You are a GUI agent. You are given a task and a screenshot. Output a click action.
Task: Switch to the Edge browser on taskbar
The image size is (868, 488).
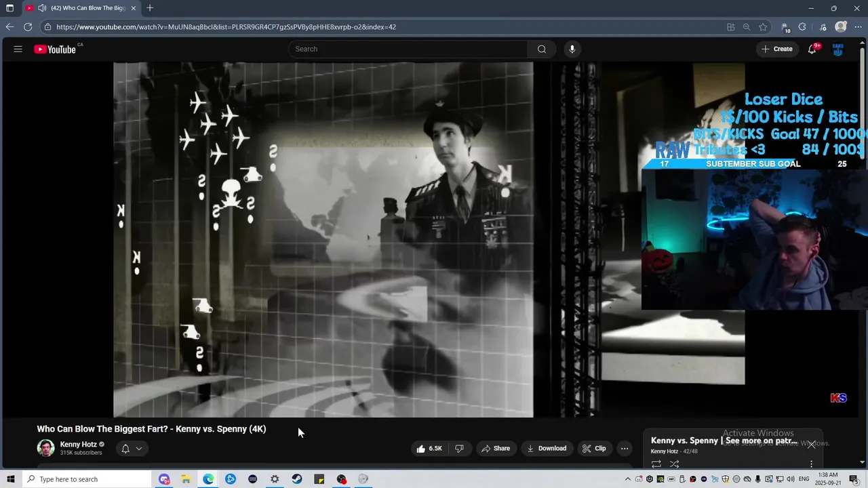[208, 479]
